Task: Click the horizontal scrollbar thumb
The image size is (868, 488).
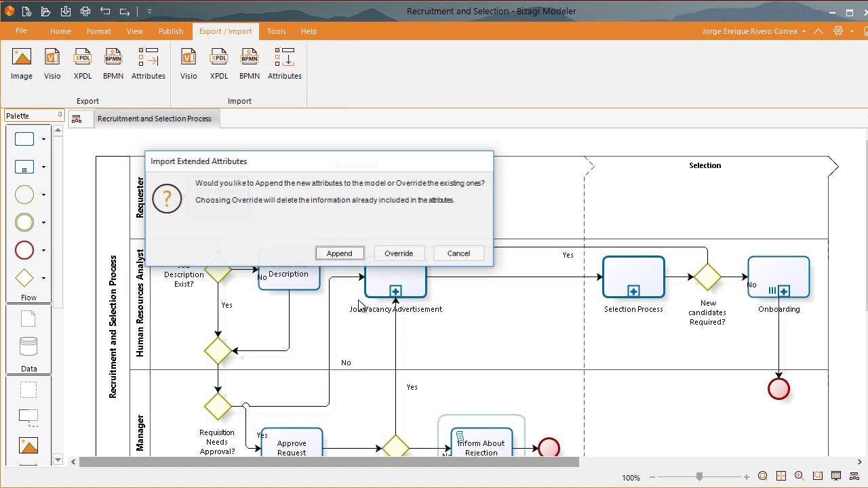Action: click(x=329, y=462)
